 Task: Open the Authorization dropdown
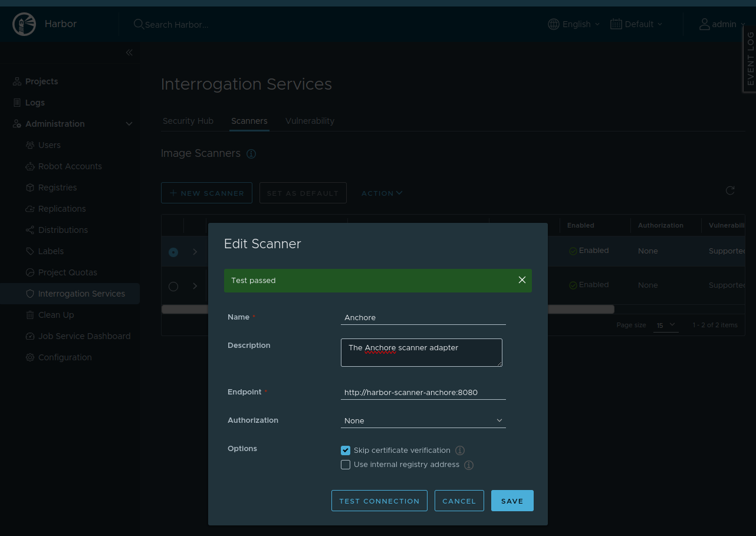pos(423,420)
